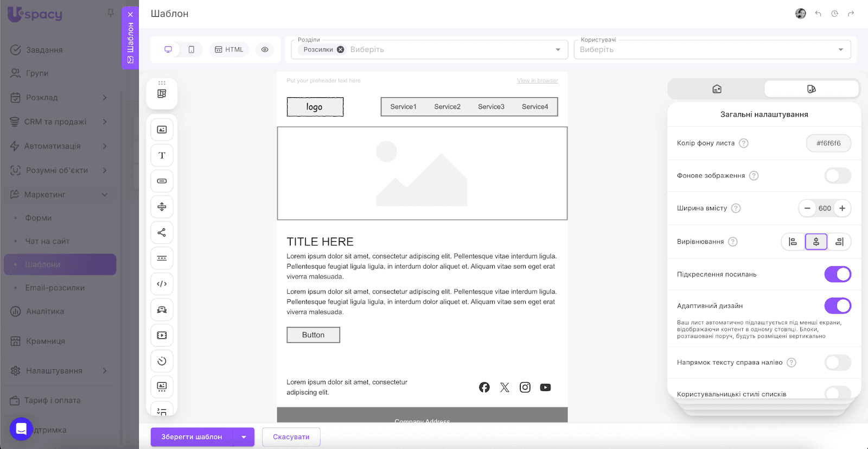Expand the Розклад menu
The height and width of the screenshot is (449, 868).
pyautogui.click(x=105, y=98)
